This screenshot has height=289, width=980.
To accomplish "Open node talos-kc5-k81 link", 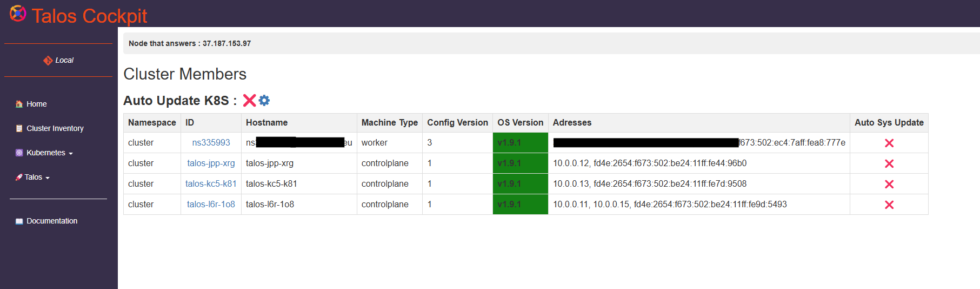I will [211, 183].
